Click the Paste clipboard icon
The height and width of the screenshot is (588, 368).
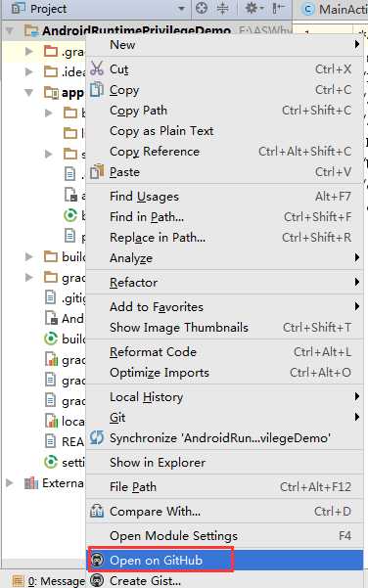[97, 172]
